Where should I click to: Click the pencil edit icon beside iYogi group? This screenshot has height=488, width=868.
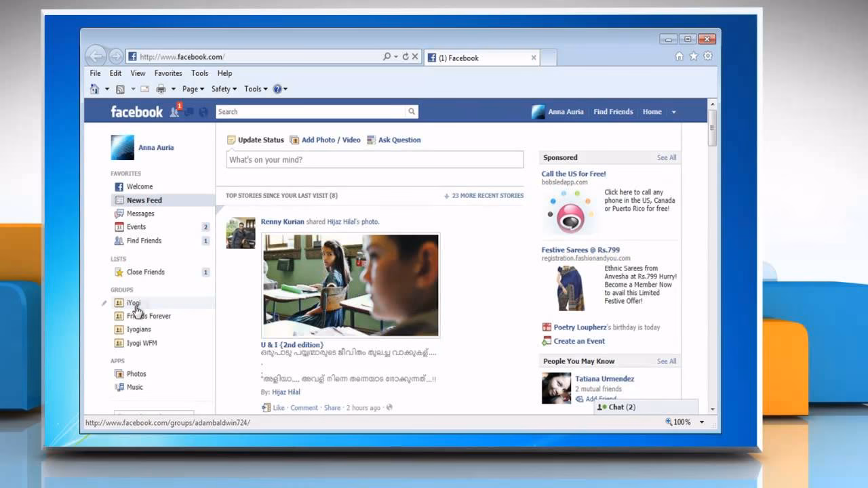click(x=104, y=303)
